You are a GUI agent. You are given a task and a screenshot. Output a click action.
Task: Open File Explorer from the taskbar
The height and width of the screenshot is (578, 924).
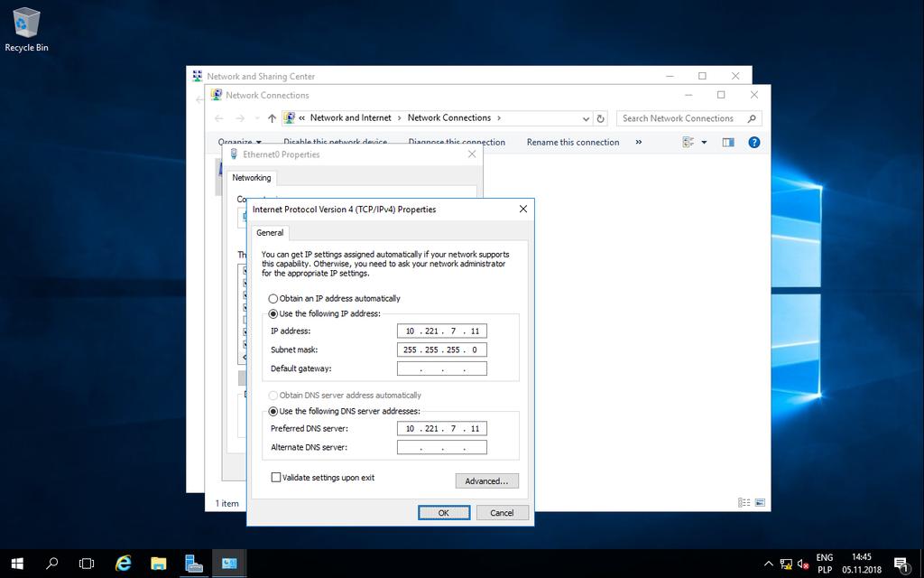coord(159,564)
